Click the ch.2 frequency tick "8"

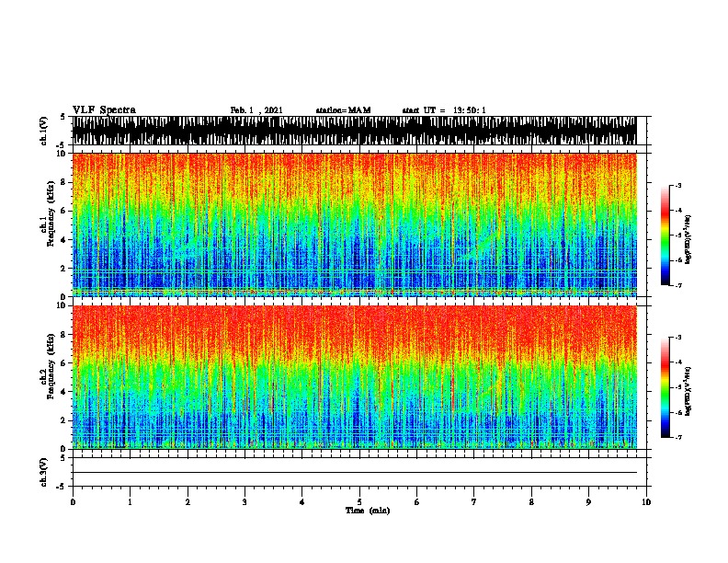[x=63, y=335]
